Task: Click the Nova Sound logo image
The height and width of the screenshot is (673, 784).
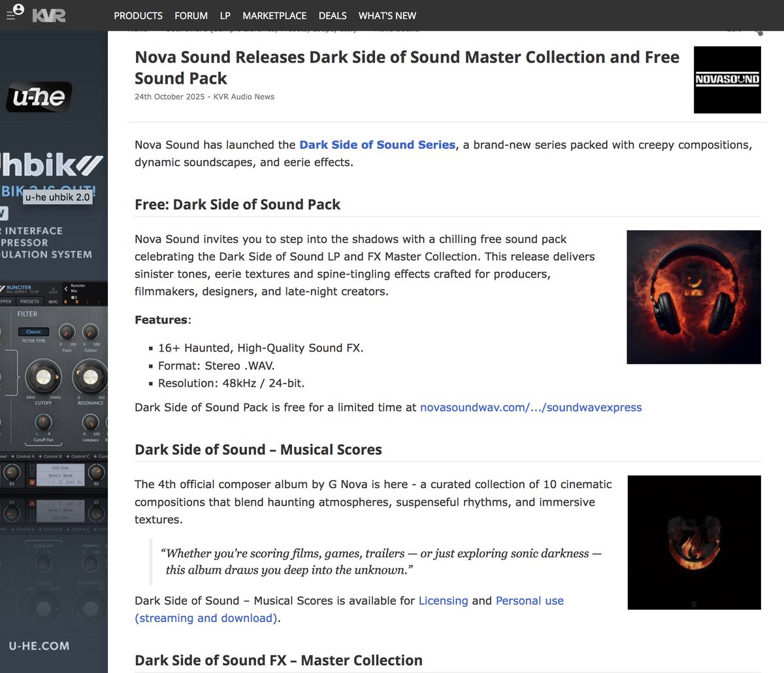Action: [x=727, y=80]
